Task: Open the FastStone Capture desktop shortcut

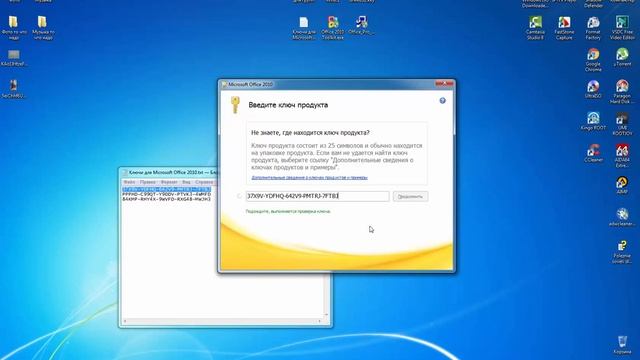Action: [564, 27]
